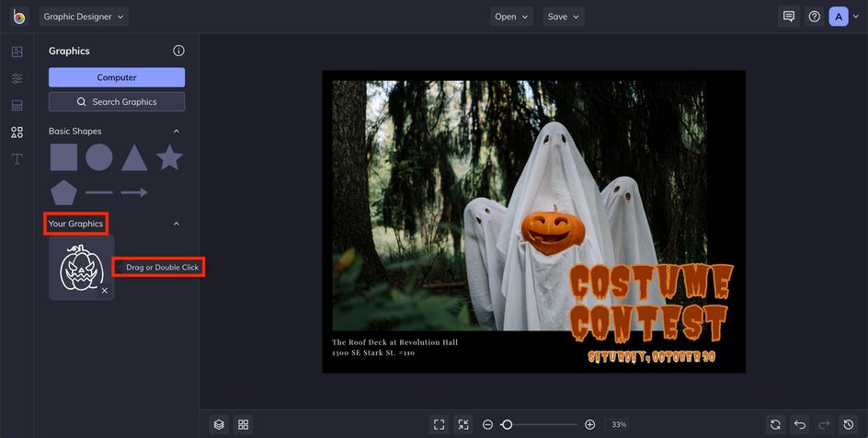This screenshot has height=438, width=868.
Task: Click the Layers icon in bottom bar
Action: pyautogui.click(x=219, y=424)
